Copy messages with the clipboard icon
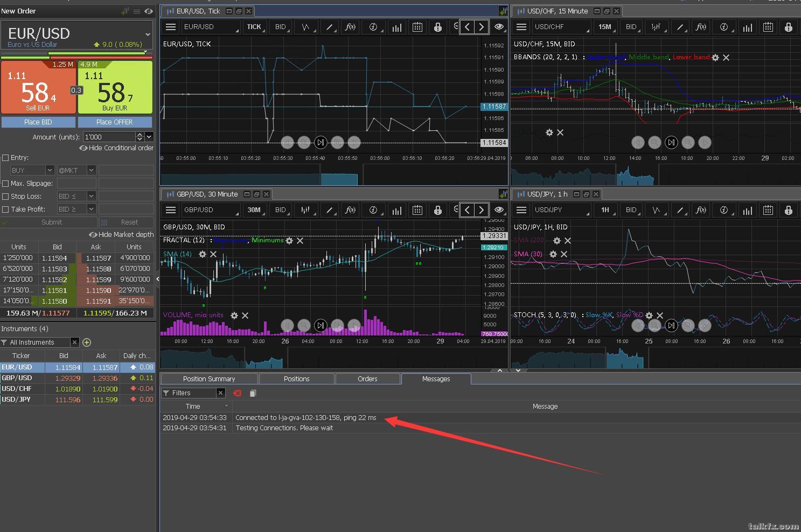This screenshot has height=532, width=801. [253, 393]
